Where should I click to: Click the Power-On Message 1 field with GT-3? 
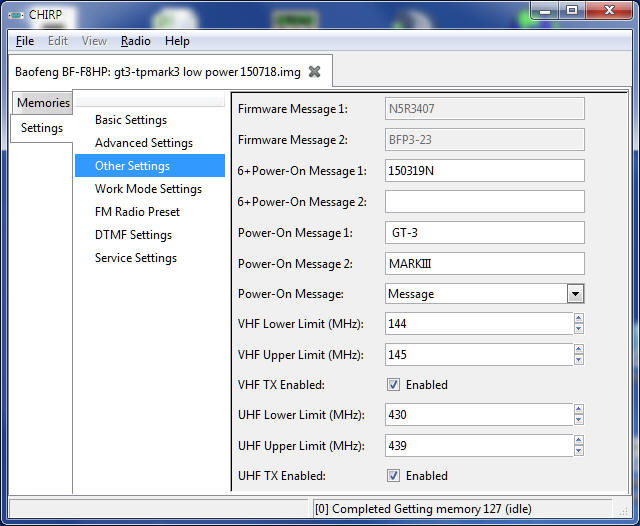(484, 233)
